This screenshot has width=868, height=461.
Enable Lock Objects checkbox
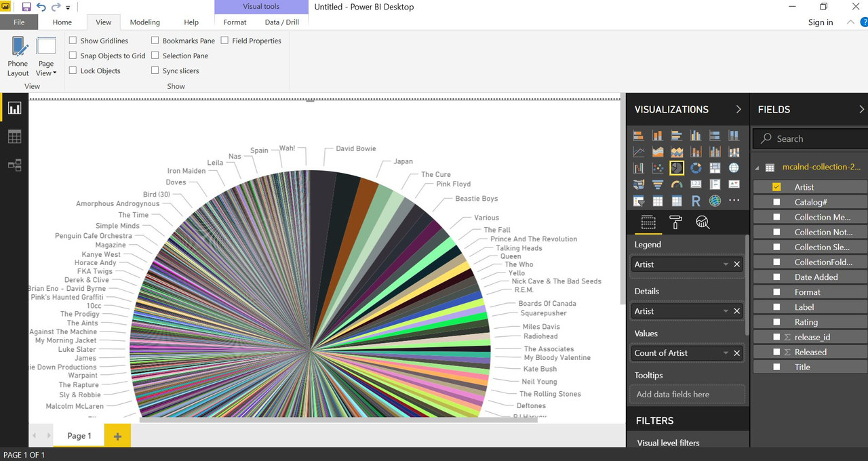(x=73, y=71)
